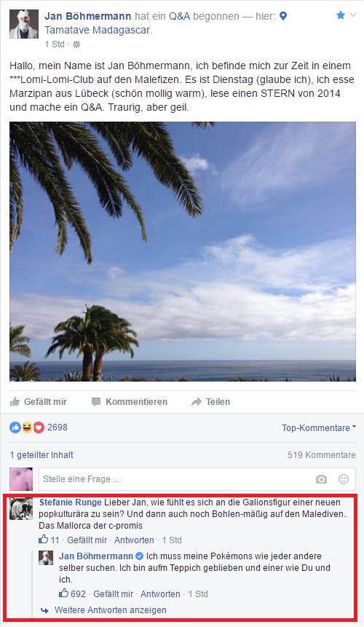Click the camera icon to attach a photo

tap(321, 479)
